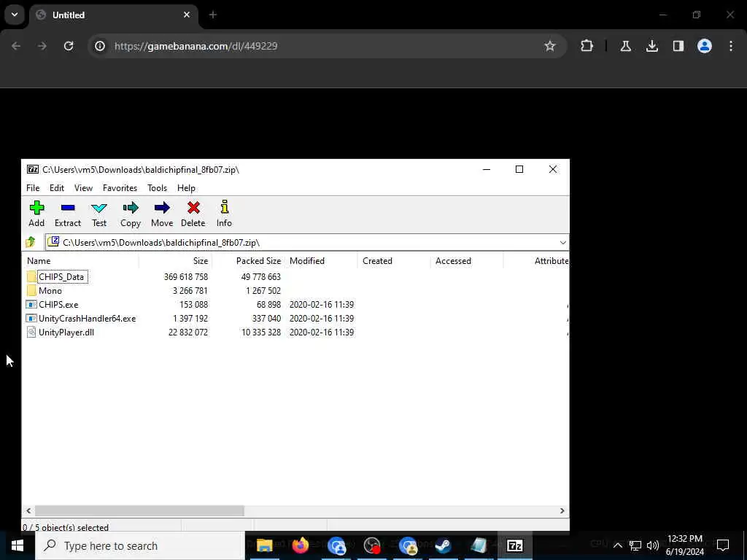View site information icon in address bar
The width and height of the screenshot is (747, 560).
tap(100, 46)
